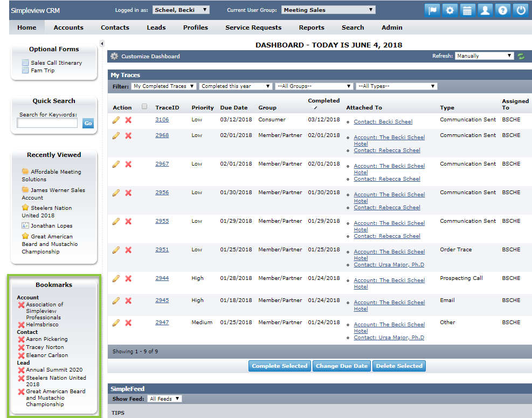This screenshot has height=418, width=532.
Task: Click the Quick Search Go button
Action: point(88,124)
